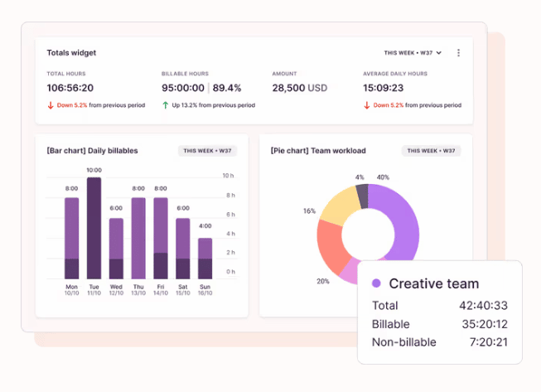Click the Sunday 4:00 bar

tap(205, 258)
